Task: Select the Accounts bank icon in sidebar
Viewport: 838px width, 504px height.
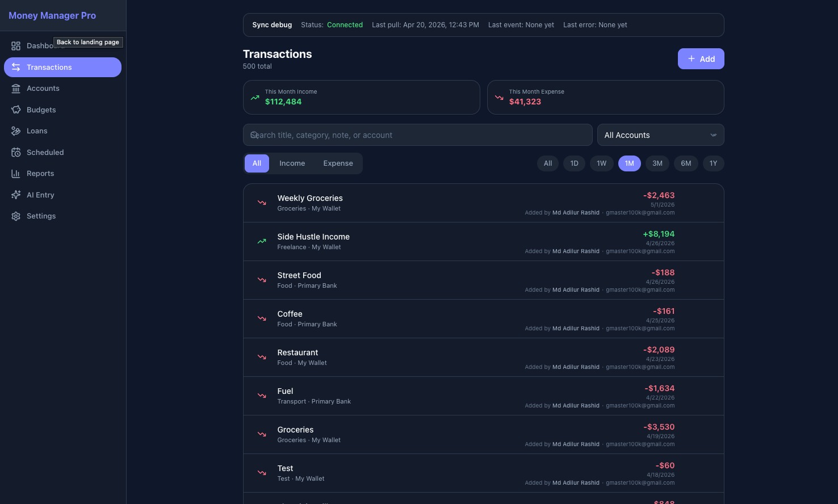Action: coord(16,88)
